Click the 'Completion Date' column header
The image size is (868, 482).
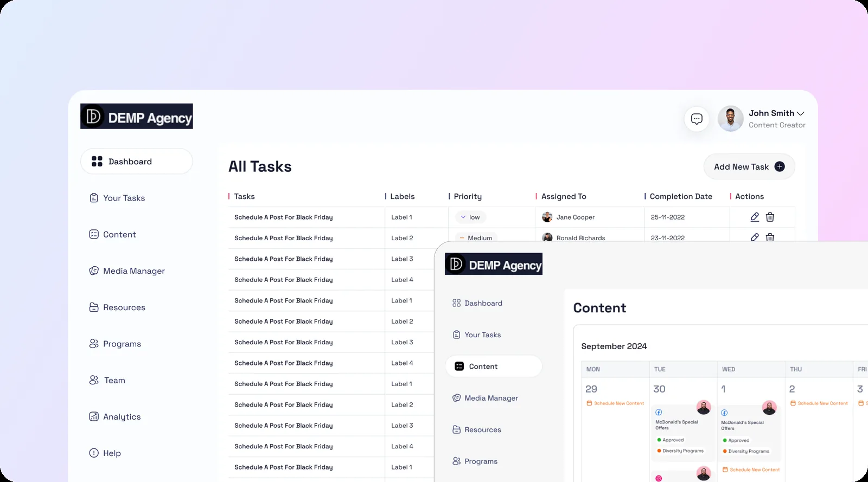pos(681,196)
